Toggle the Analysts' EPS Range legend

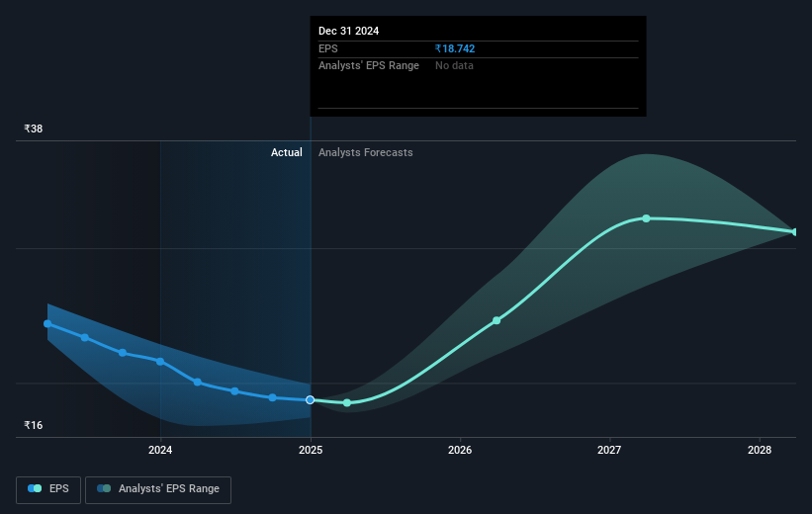point(158,489)
